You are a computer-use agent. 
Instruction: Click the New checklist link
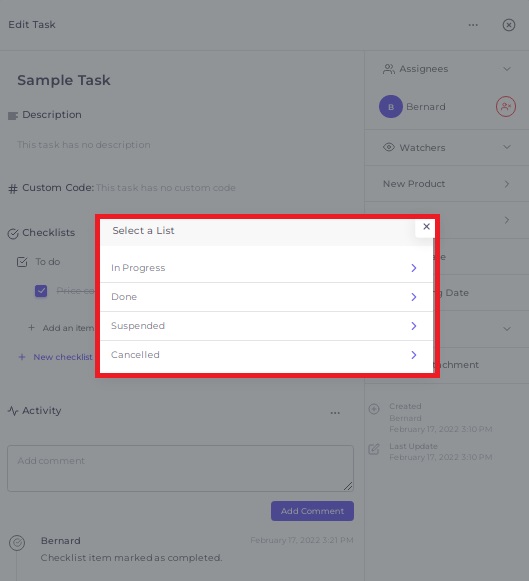pos(63,357)
